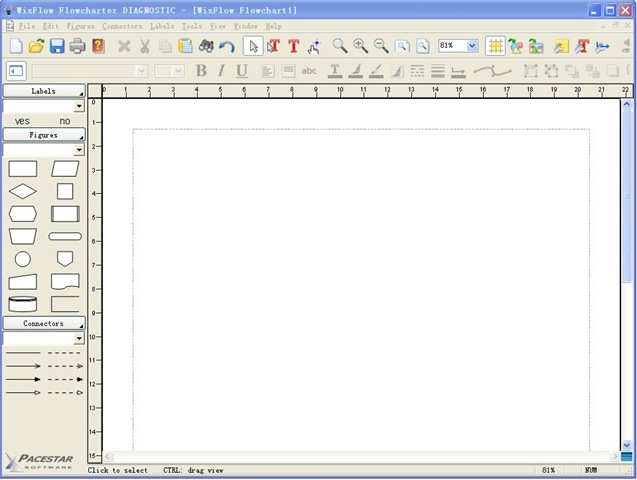Choose fill color bucket swatch
Viewport: 637px width, 480px height.
click(355, 71)
